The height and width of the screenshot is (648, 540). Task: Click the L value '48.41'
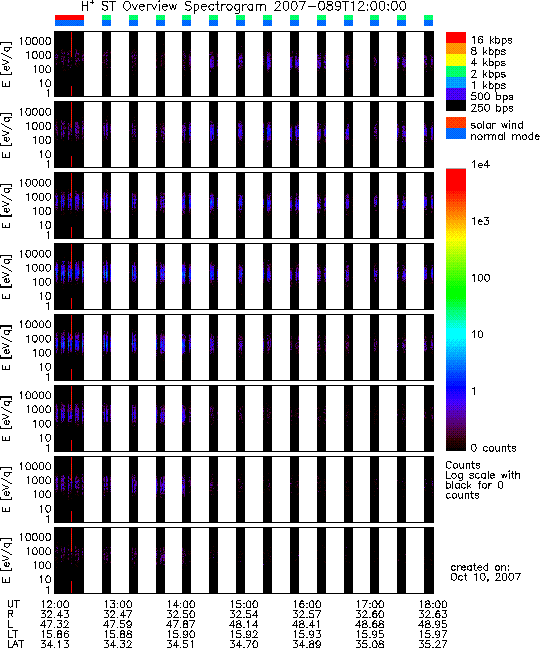point(307,624)
